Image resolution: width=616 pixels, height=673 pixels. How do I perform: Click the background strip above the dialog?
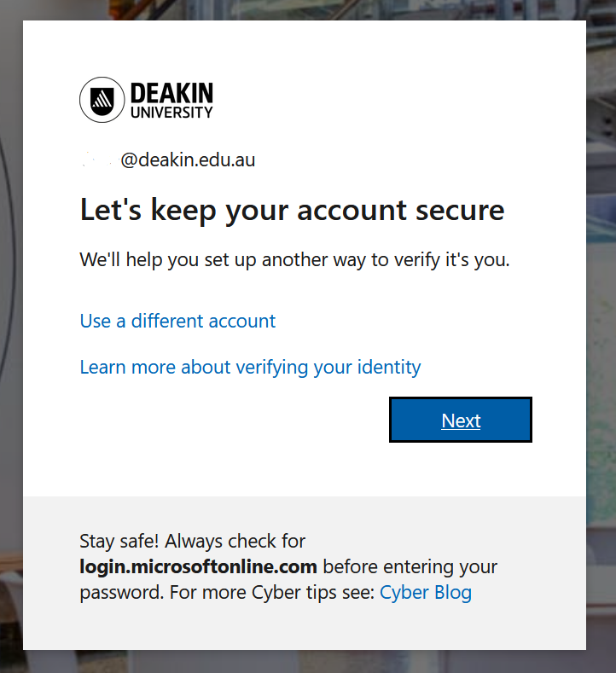pos(308,9)
